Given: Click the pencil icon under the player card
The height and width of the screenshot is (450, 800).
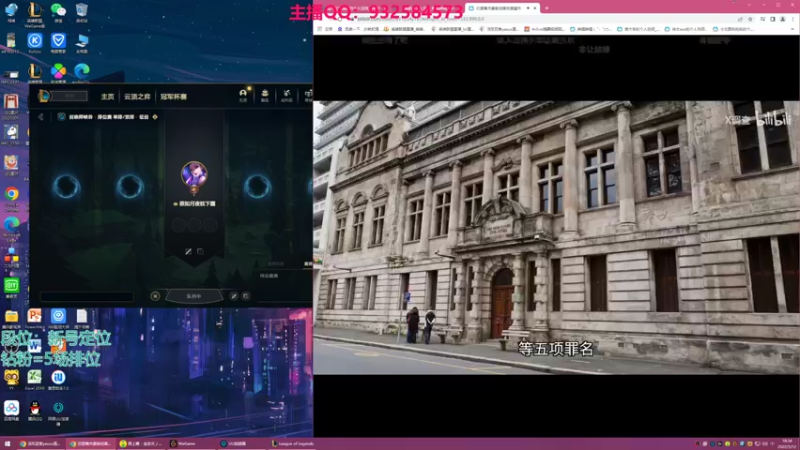Looking at the screenshot, I should click(x=188, y=252).
